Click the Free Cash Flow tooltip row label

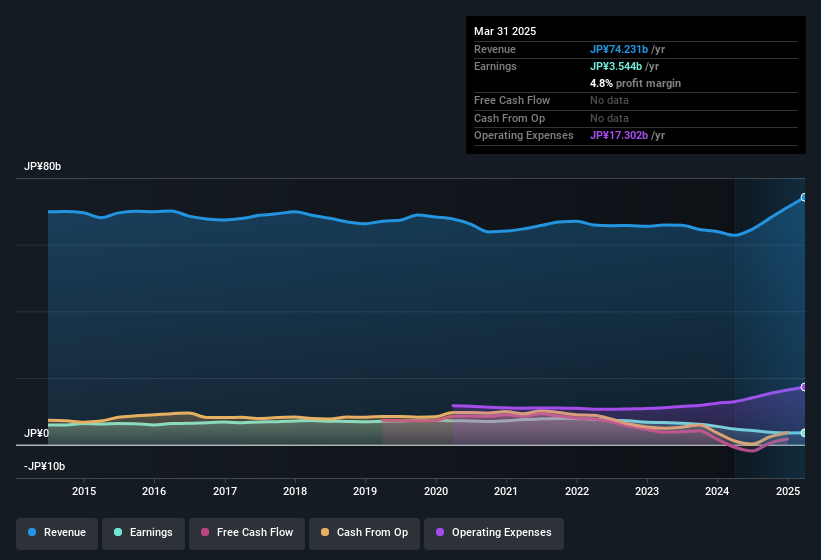tap(512, 100)
